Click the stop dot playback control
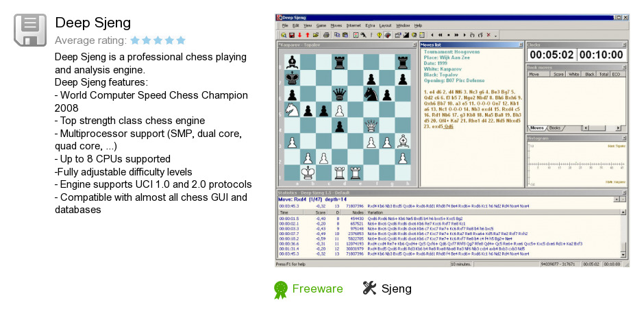Viewport: 644px width, 320px height. 449,35
